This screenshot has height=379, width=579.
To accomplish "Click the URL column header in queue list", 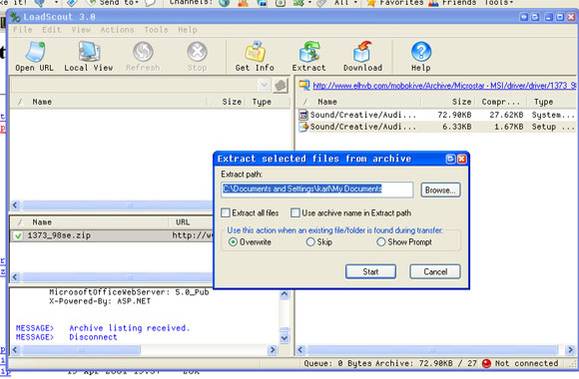I will point(191,222).
